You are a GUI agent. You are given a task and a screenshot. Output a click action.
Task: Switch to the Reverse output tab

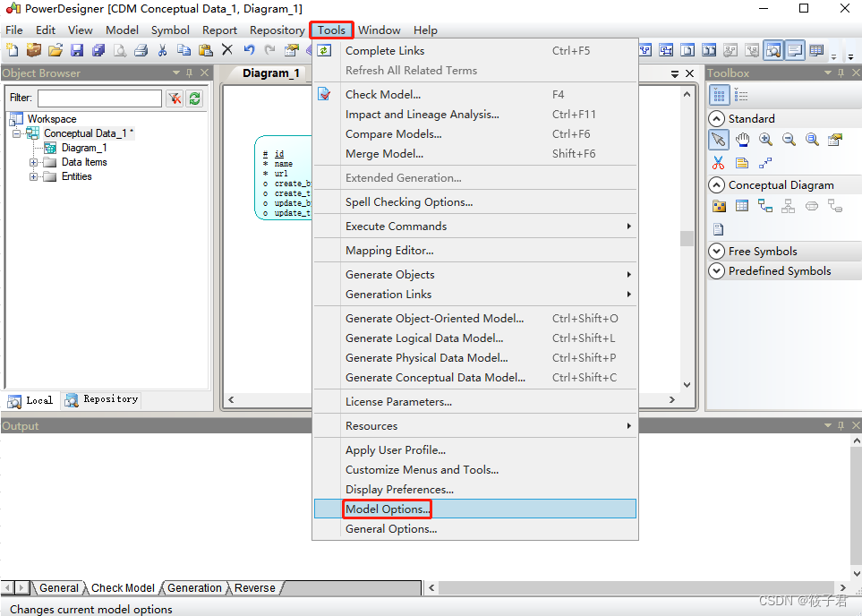tap(254, 588)
